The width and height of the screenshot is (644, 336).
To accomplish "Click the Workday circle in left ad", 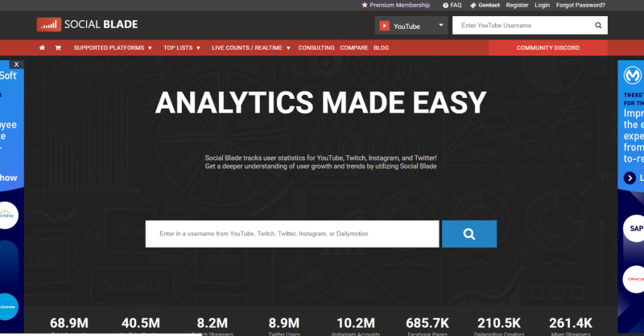I will [7, 215].
